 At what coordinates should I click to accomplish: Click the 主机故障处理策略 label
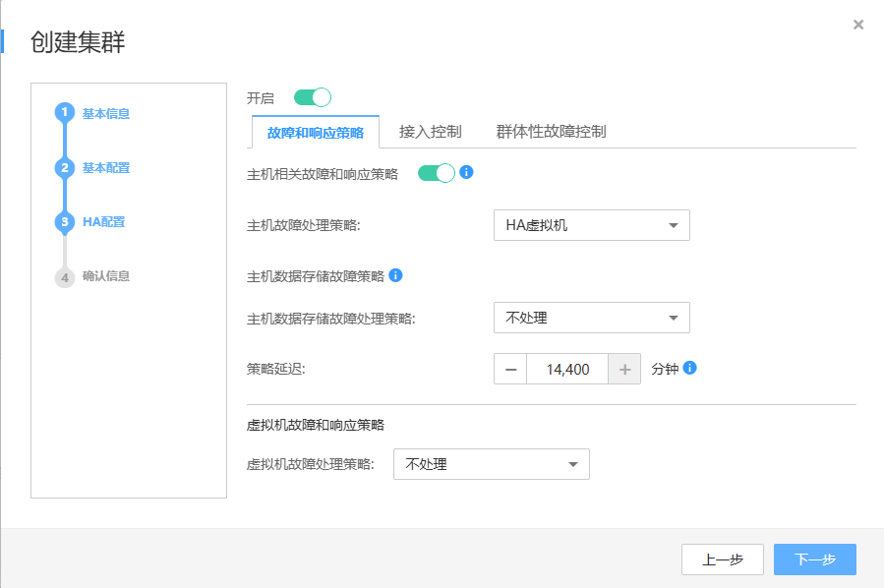tap(303, 225)
